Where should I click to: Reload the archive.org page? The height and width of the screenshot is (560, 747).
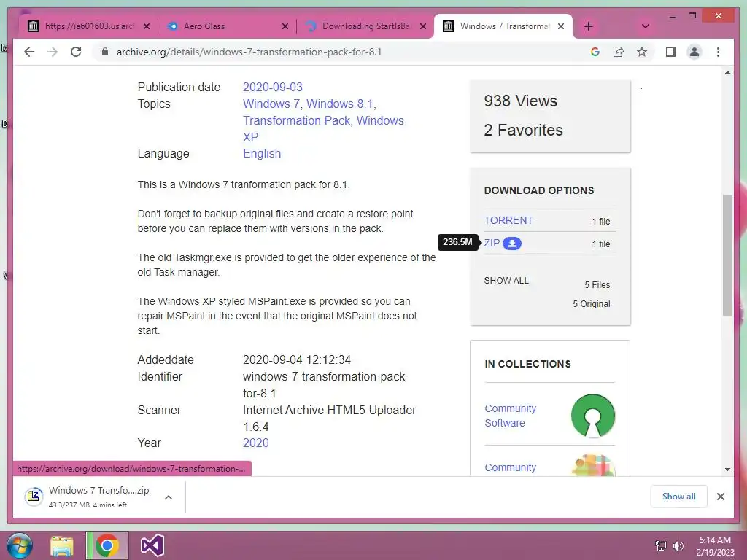[x=76, y=52]
